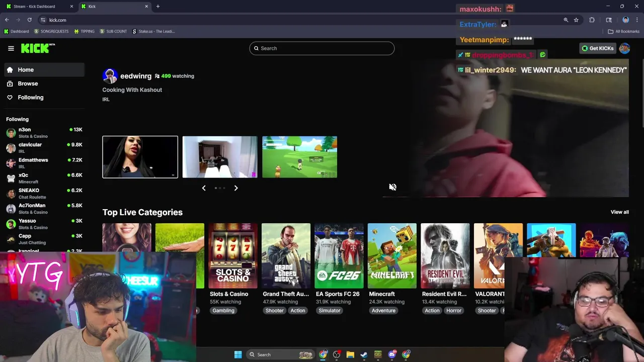Image resolution: width=644 pixels, height=362 pixels.
Task: Show previous featured stream arrow
Action: (x=204, y=188)
